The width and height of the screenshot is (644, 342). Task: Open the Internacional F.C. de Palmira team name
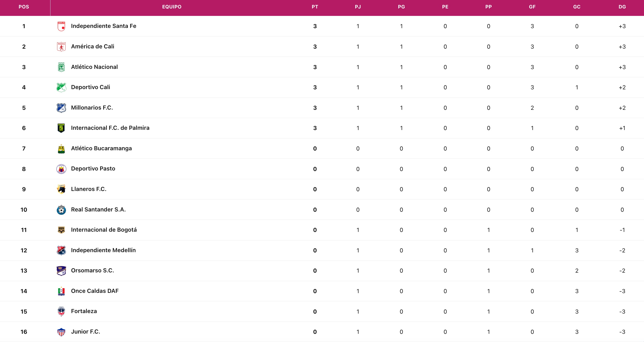point(110,128)
